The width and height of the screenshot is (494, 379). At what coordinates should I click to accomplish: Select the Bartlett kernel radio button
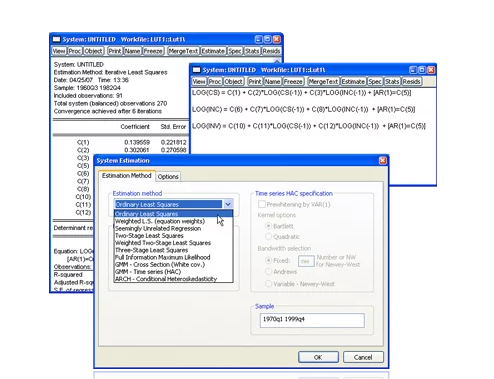click(x=268, y=226)
